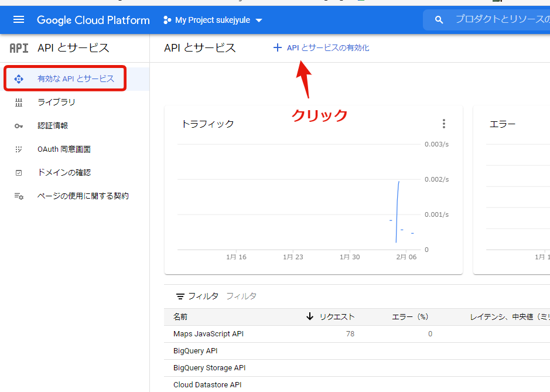Sort by リクエスト column header
550x392 pixels.
(x=337, y=317)
